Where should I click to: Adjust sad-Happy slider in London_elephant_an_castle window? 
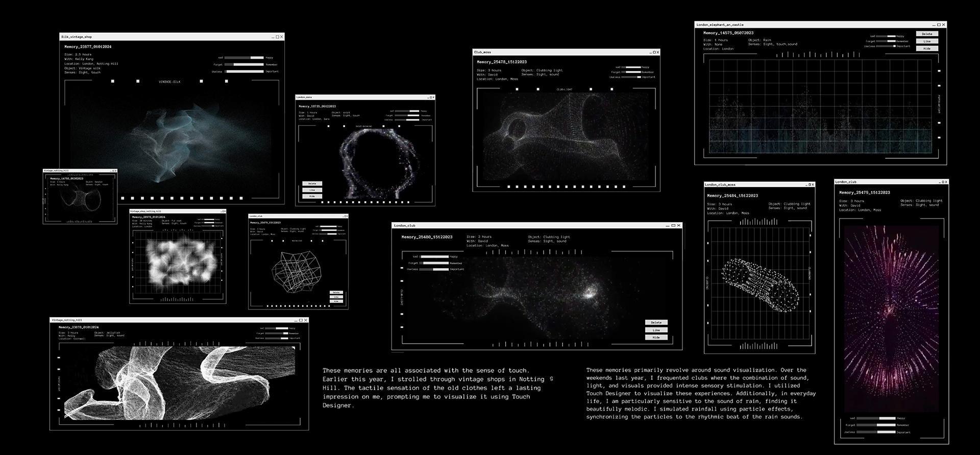click(x=886, y=36)
